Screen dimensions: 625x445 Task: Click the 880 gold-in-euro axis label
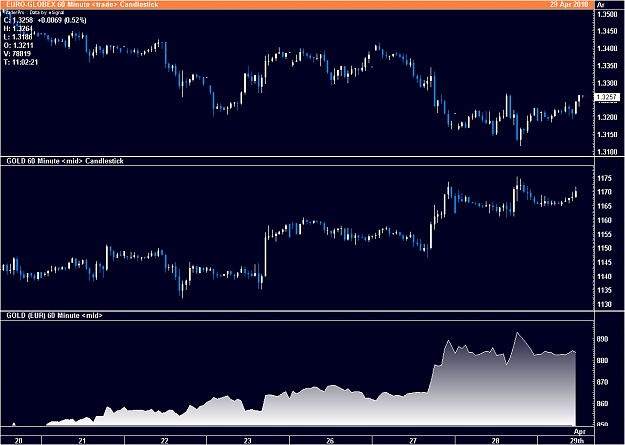[x=603, y=360]
